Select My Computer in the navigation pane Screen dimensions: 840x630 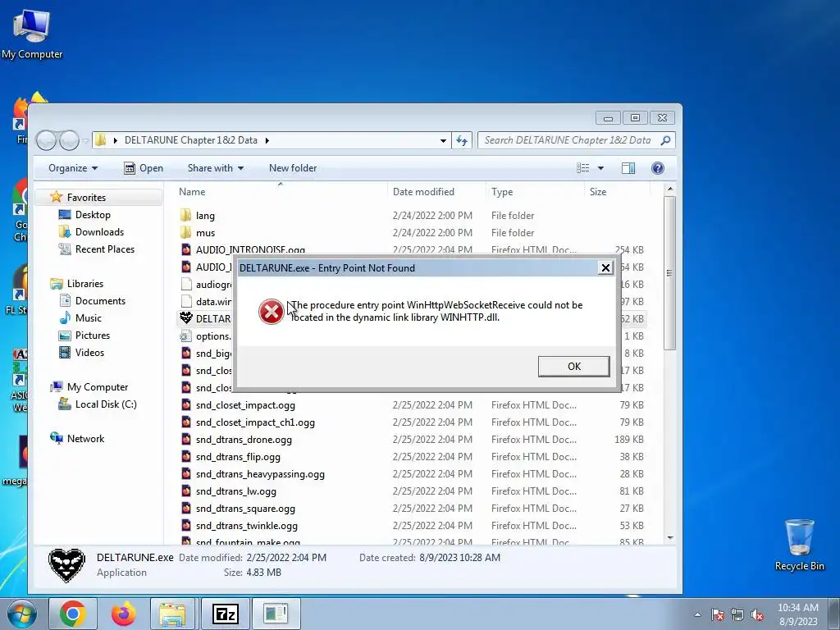point(97,387)
